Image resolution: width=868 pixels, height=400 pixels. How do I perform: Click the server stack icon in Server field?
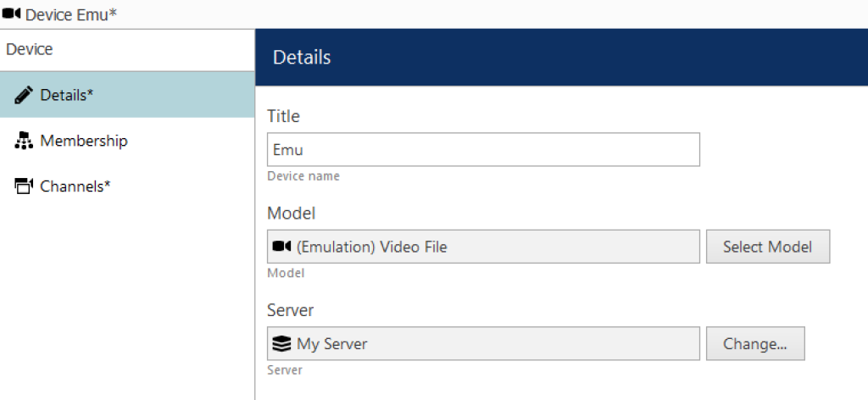(x=281, y=344)
